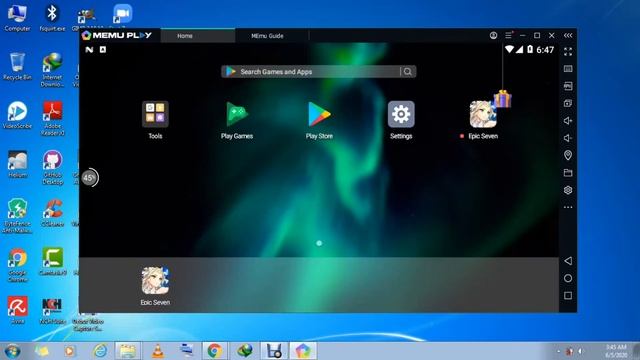The width and height of the screenshot is (640, 360).
Task: Open the MEmu account profile icon
Action: [x=493, y=36]
